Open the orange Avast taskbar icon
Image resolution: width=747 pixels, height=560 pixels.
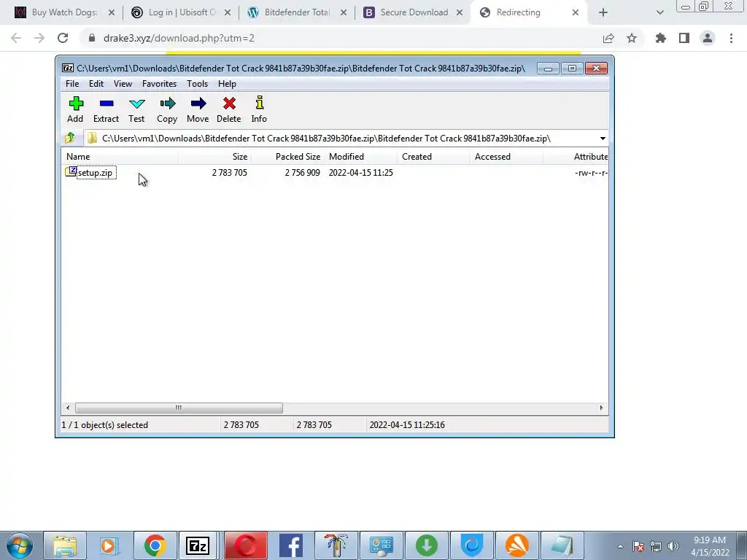pyautogui.click(x=517, y=545)
